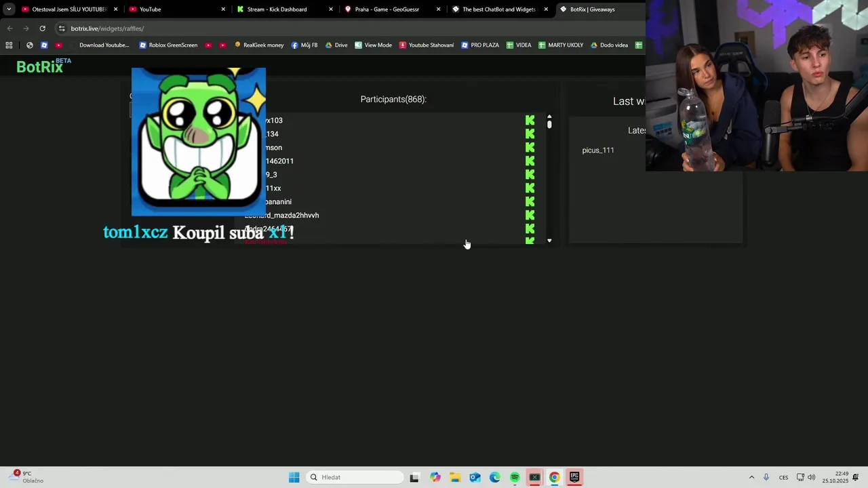This screenshot has width=868, height=488.
Task: Go forward in browser history
Action: (x=26, y=28)
